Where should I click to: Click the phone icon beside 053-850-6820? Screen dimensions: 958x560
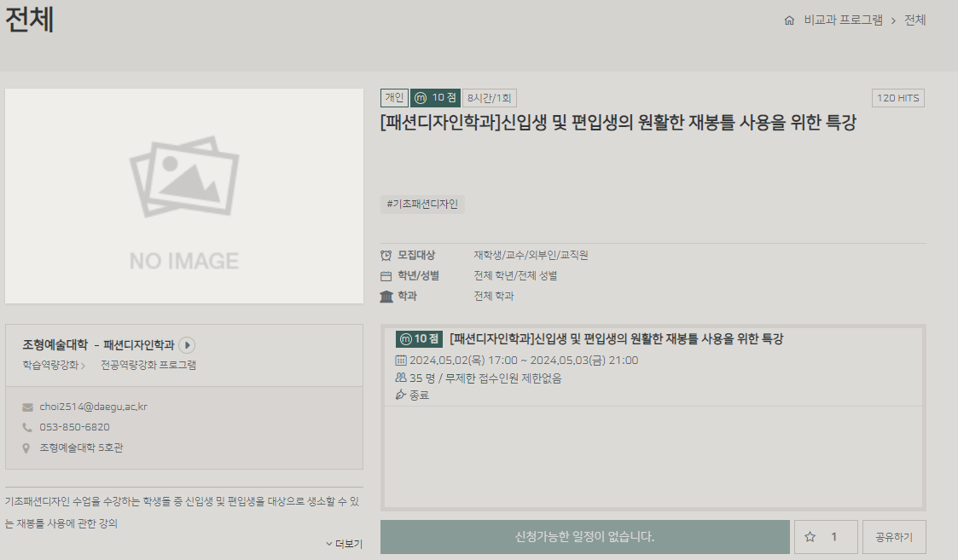pos(27,428)
